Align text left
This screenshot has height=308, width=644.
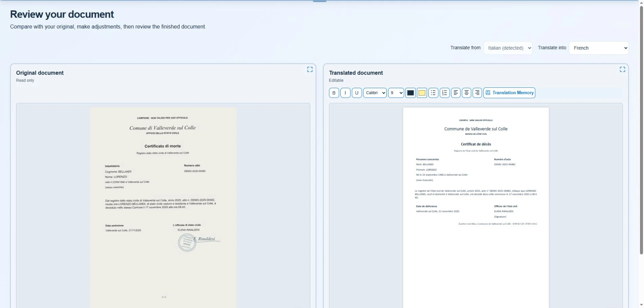point(456,93)
